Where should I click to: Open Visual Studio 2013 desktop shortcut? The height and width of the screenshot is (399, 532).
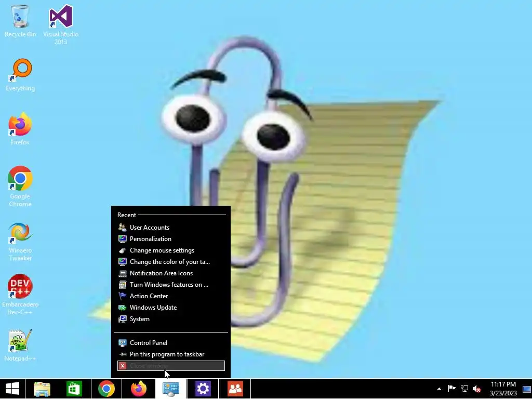click(61, 24)
